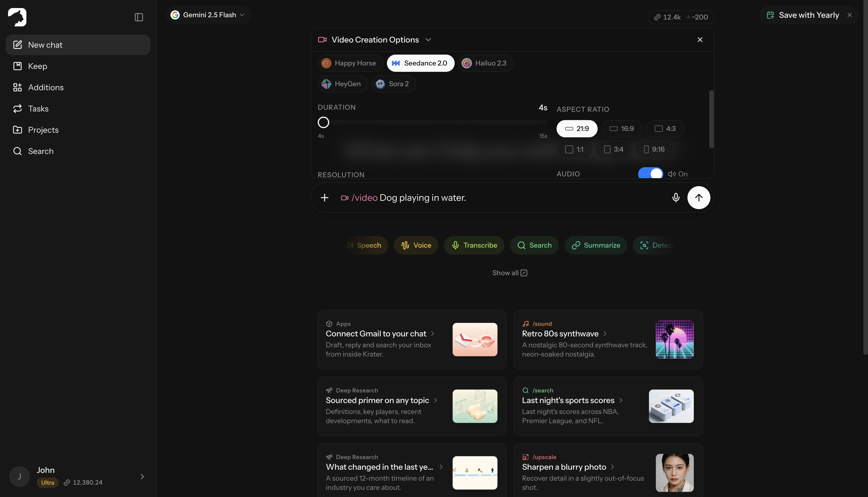Click the Krater logo icon
This screenshot has width=868, height=497.
click(17, 17)
